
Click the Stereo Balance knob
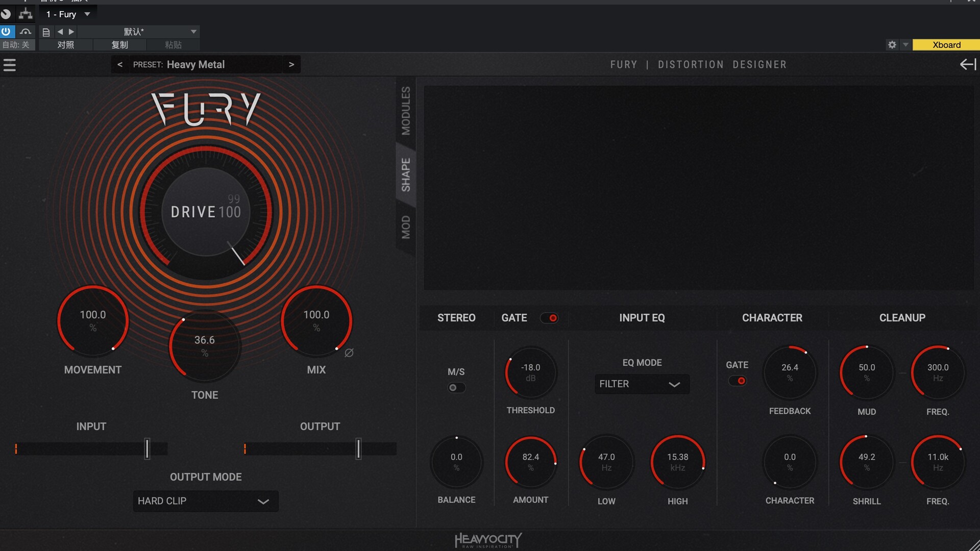coord(456,463)
